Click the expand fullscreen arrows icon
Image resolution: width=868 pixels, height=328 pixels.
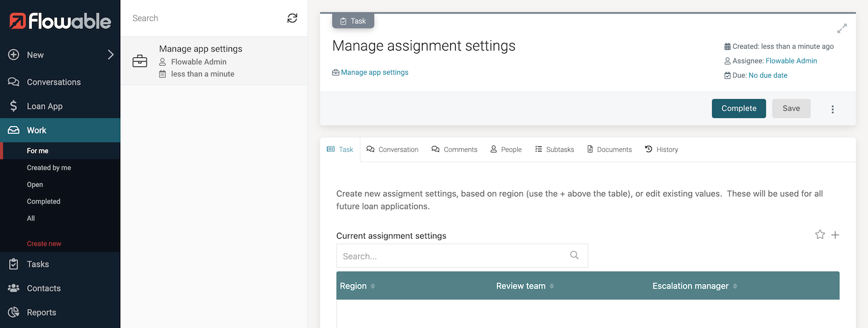coord(842,28)
